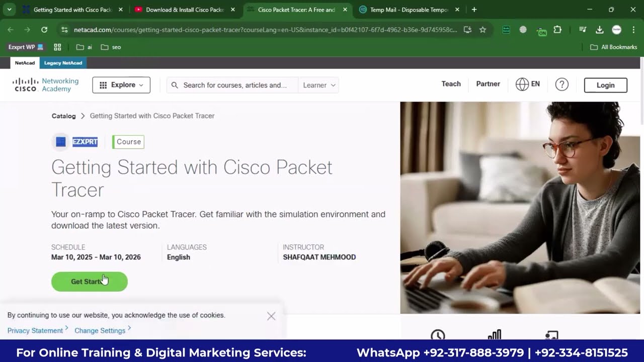
Task: Open browser downloads
Action: (599, 30)
